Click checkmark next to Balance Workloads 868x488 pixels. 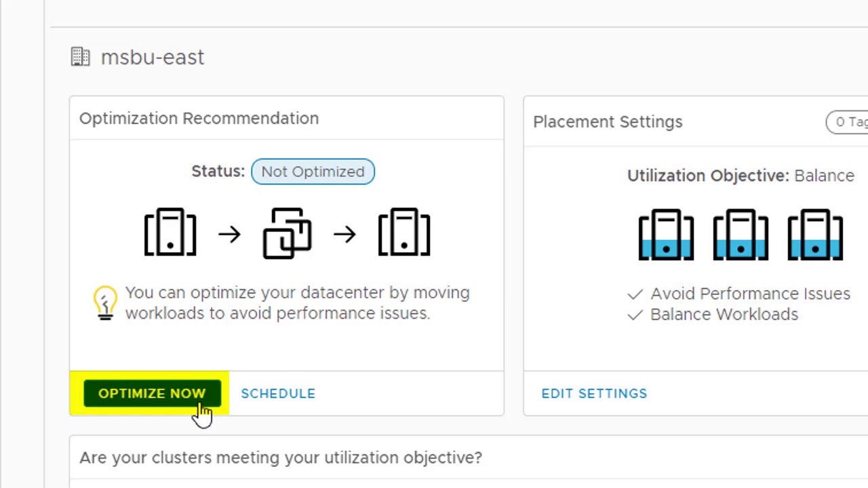click(635, 315)
